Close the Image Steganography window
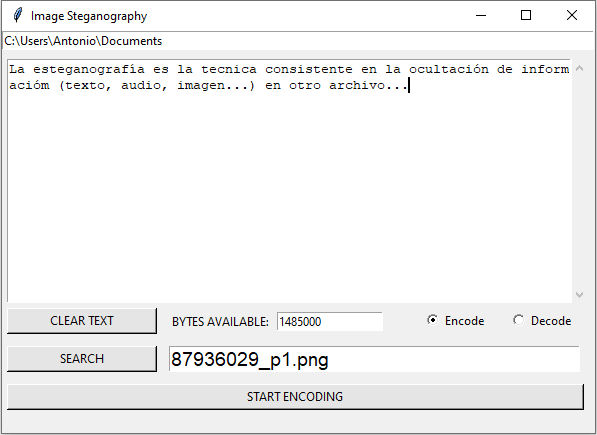The width and height of the screenshot is (597, 435). (x=571, y=16)
